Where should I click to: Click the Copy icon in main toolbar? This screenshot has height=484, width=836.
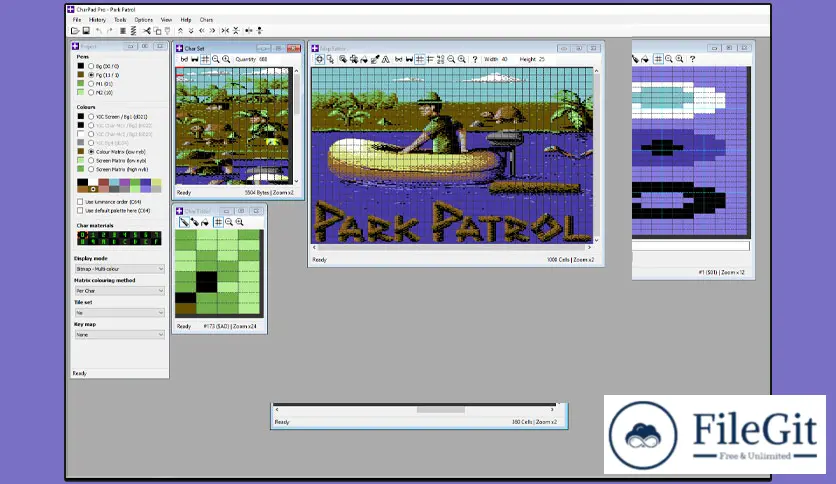coord(157,31)
